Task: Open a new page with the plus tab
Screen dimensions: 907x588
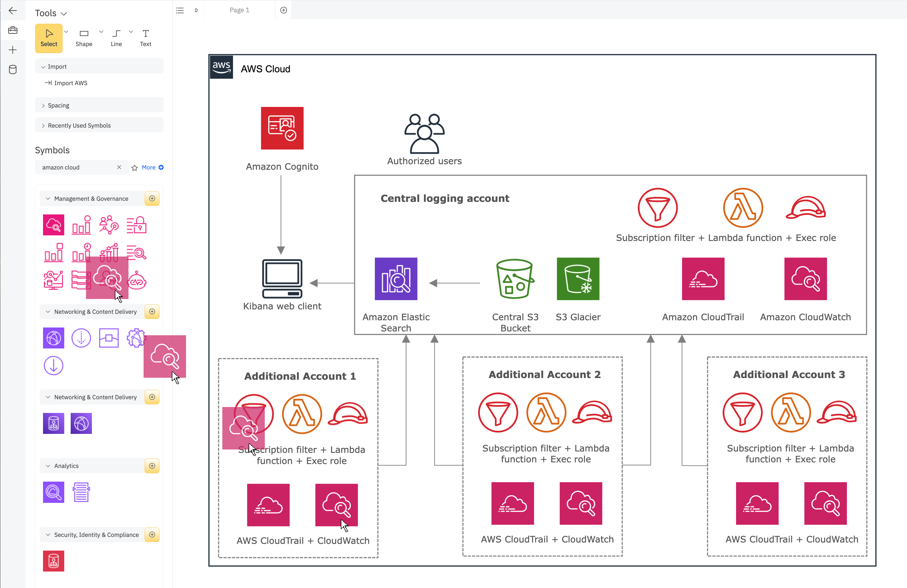Action: click(x=284, y=10)
